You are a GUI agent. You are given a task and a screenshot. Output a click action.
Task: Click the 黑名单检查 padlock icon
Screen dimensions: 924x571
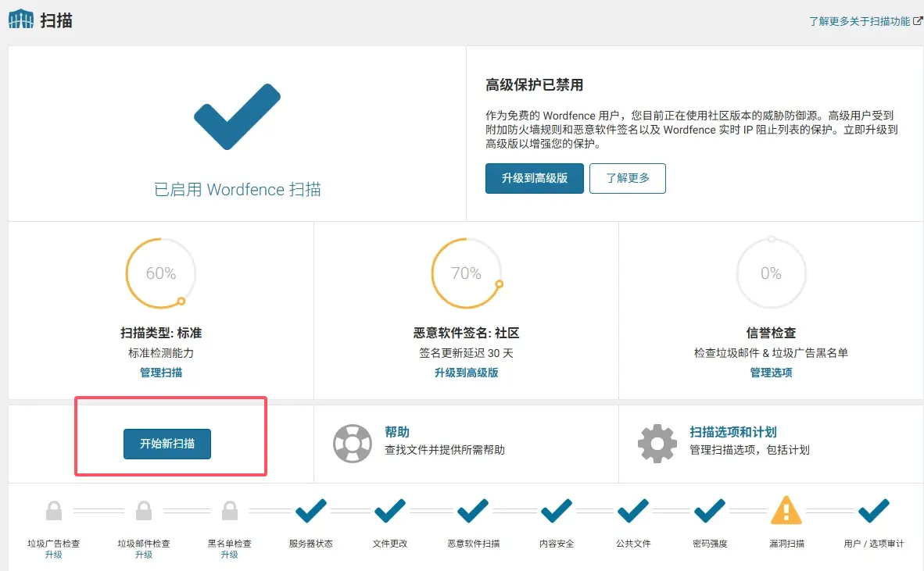pyautogui.click(x=230, y=510)
